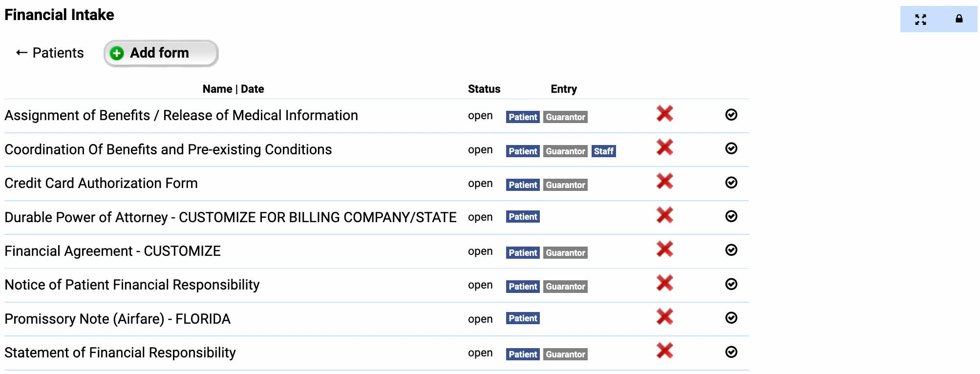Toggle the Staff entry badge on Coordination Of Benefits

click(603, 151)
